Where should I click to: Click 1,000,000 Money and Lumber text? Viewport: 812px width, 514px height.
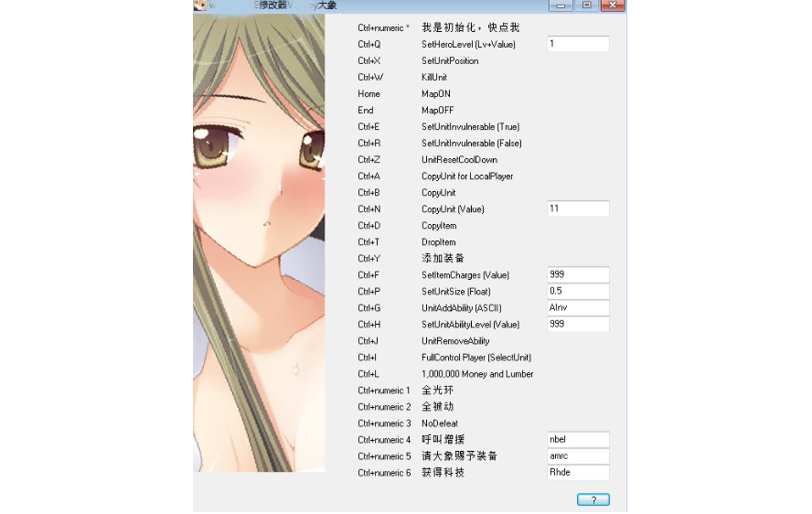coord(477,374)
